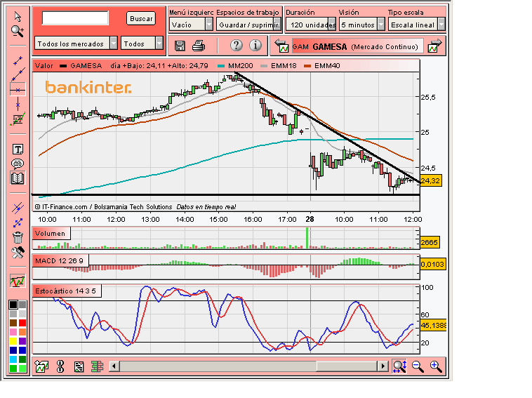Pick the pink color swatch
Screen dimensions: 532x398
(13, 331)
